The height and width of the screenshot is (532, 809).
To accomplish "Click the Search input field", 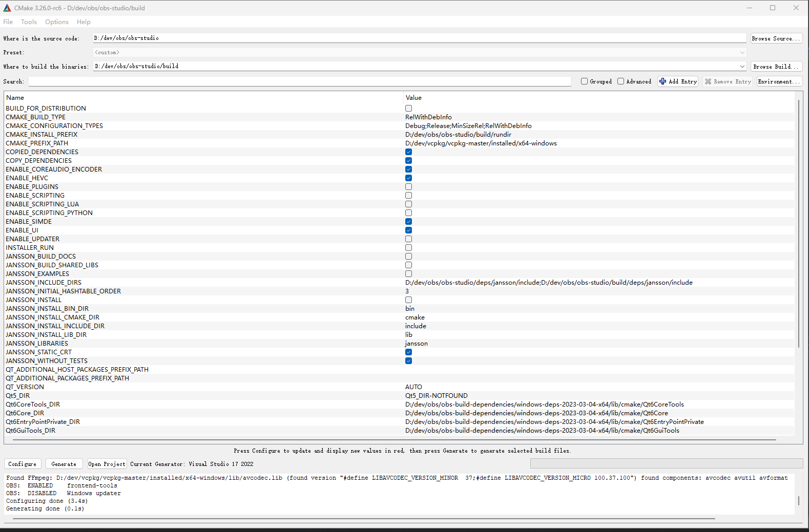I will [300, 81].
